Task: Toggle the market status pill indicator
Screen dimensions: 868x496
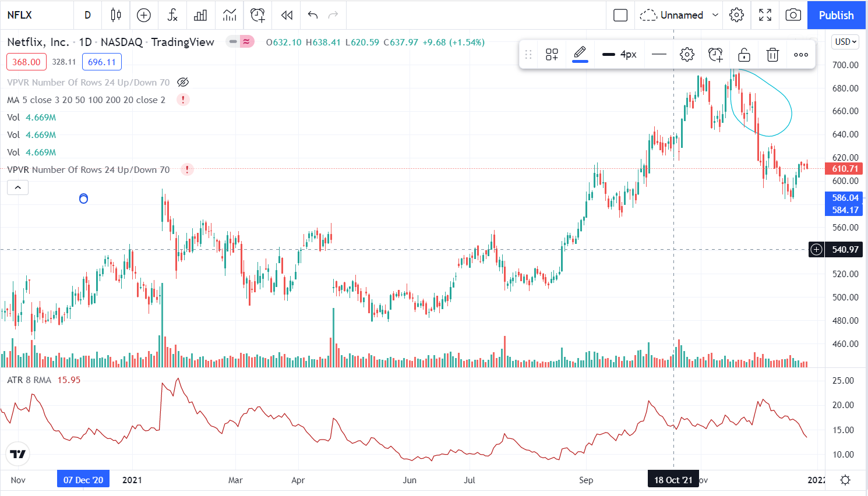Action: 239,42
